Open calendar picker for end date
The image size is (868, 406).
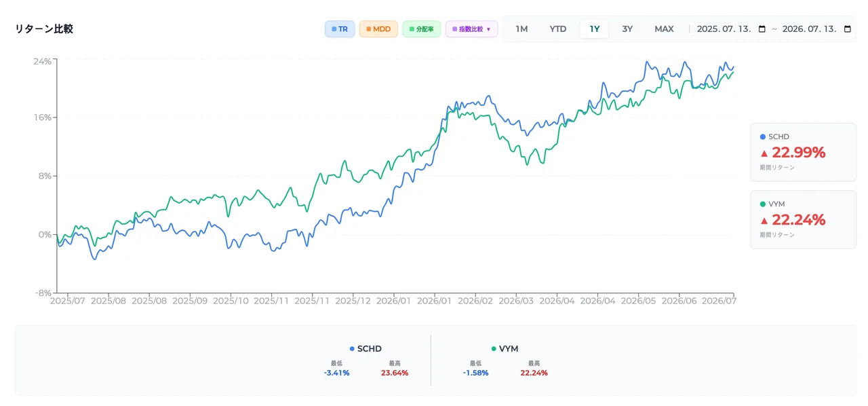[848, 29]
